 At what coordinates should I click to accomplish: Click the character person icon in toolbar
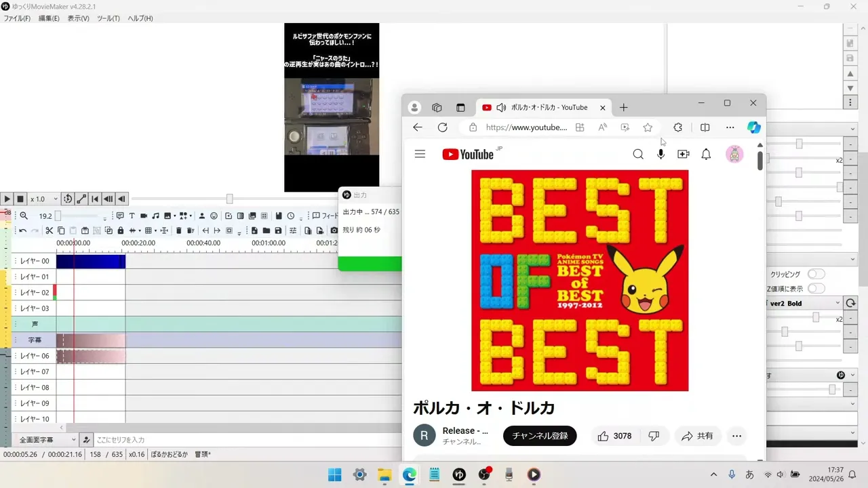coord(201,216)
